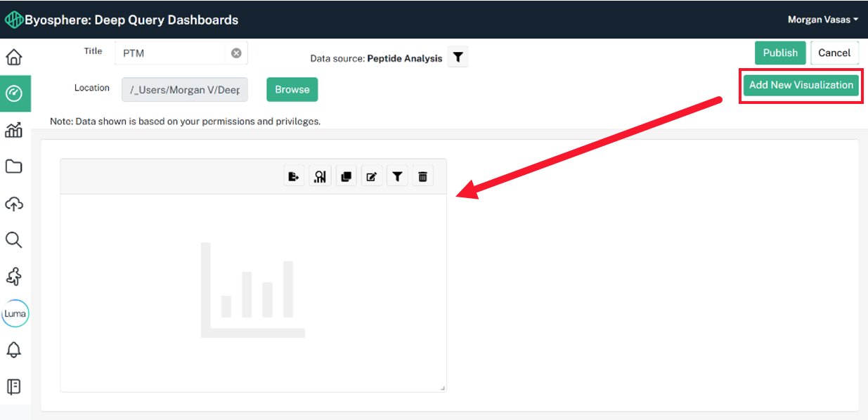This screenshot has width=868, height=420.
Task: Open the analytics chart icon in sidebar
Action: (x=14, y=130)
